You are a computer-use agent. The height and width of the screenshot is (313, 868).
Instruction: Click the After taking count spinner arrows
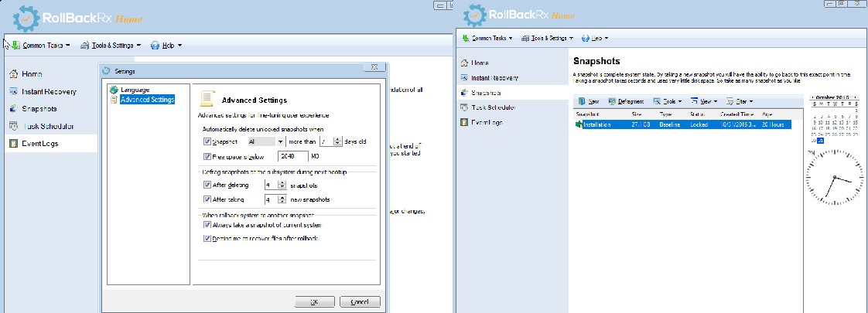click(282, 199)
